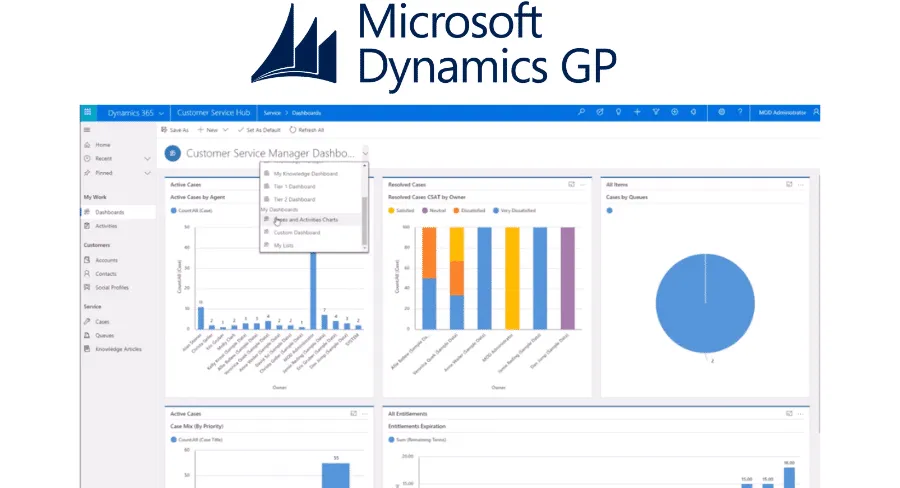
Task: Click New in the command bar
Action: tap(208, 130)
